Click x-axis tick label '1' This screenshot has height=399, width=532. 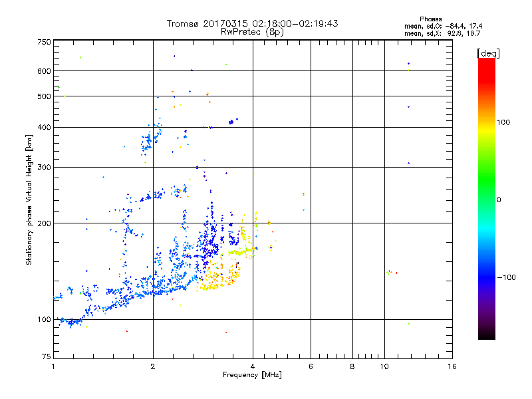coord(53,366)
